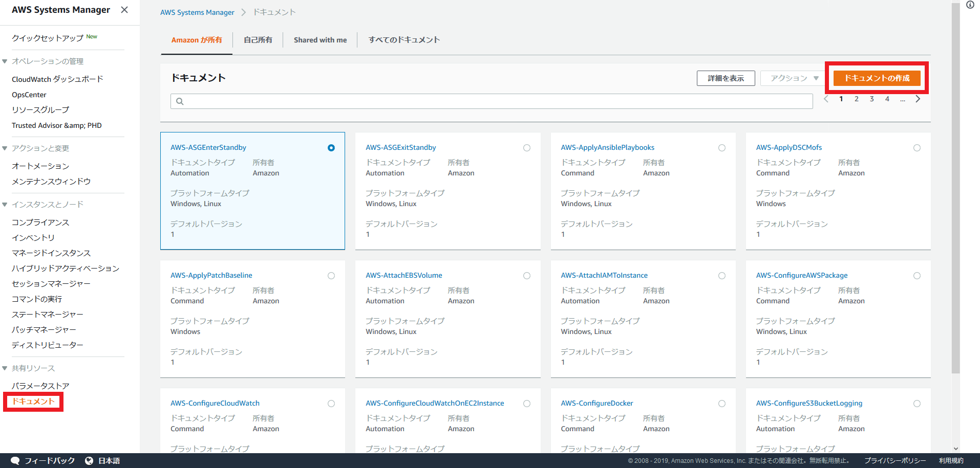Close the AWS Systems Manager side panel
The height and width of the screenshot is (468, 980).
pos(124,10)
